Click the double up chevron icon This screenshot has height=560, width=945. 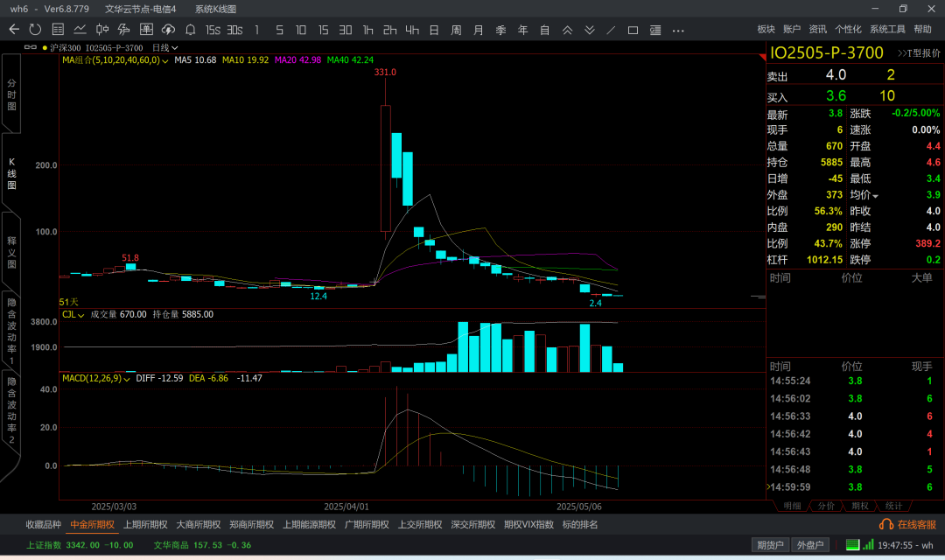tap(567, 30)
